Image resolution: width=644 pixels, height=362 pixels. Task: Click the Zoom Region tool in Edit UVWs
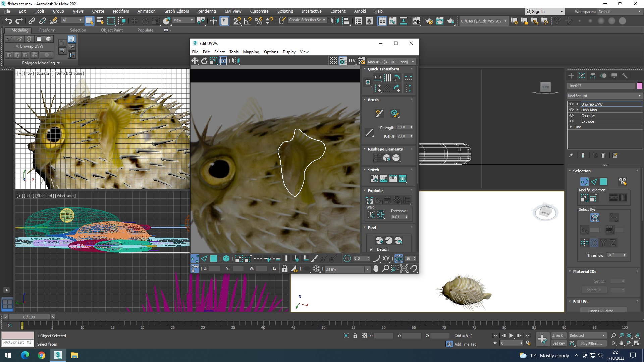(x=395, y=269)
